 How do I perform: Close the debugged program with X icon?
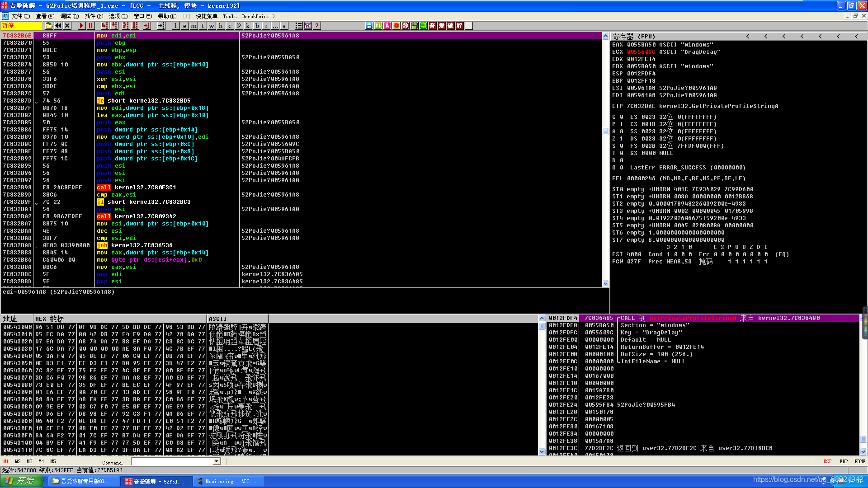pyautogui.click(x=67, y=26)
